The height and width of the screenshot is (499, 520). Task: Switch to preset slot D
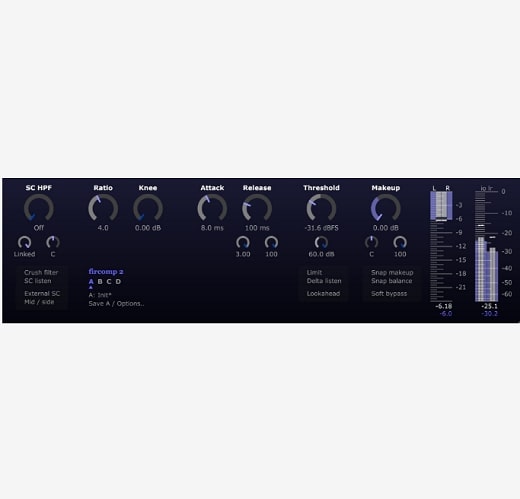click(118, 282)
